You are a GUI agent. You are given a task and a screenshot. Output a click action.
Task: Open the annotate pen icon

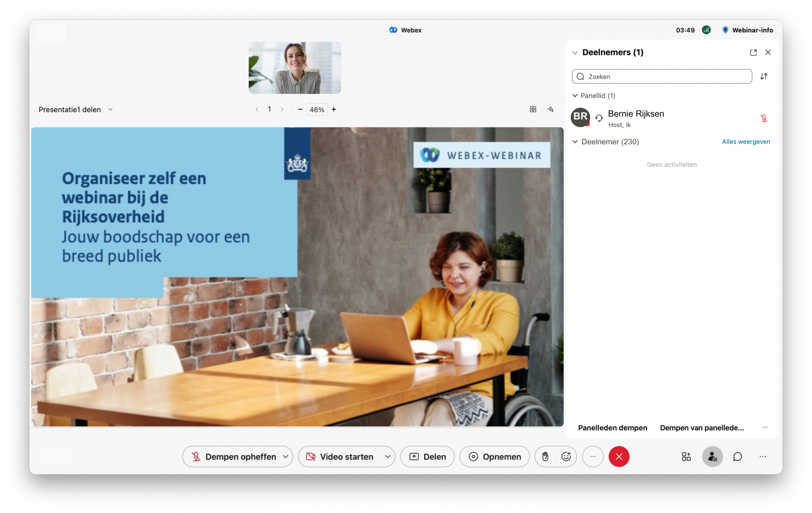point(550,110)
